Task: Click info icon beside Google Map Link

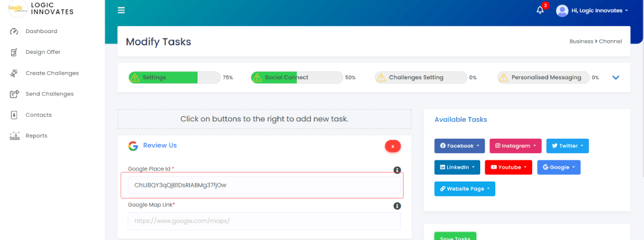Action: point(397,206)
